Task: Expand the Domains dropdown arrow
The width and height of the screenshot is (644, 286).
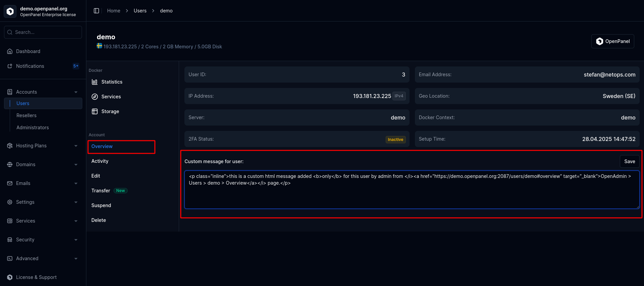Action: [76, 164]
